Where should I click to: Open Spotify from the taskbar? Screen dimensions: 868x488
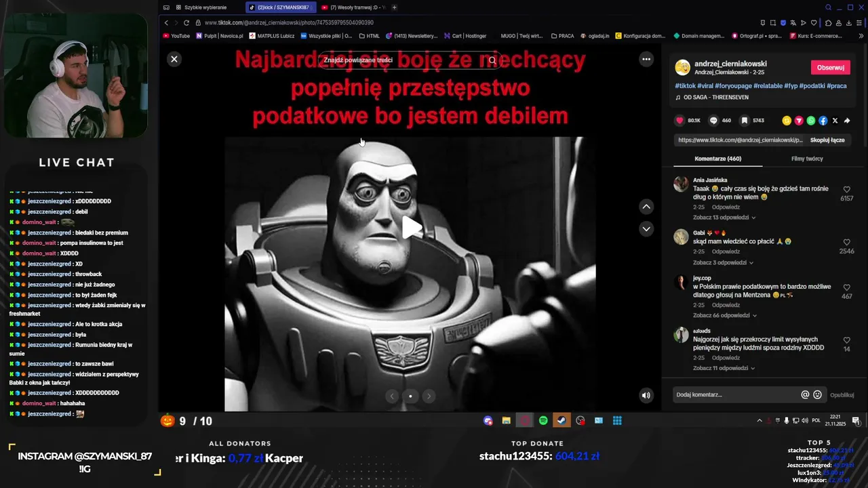click(x=543, y=421)
